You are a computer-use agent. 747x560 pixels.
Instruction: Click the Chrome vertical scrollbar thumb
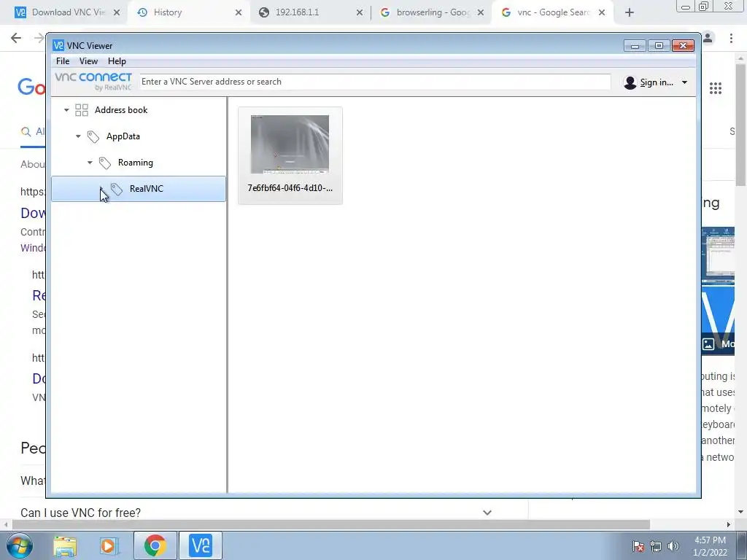tap(740, 124)
